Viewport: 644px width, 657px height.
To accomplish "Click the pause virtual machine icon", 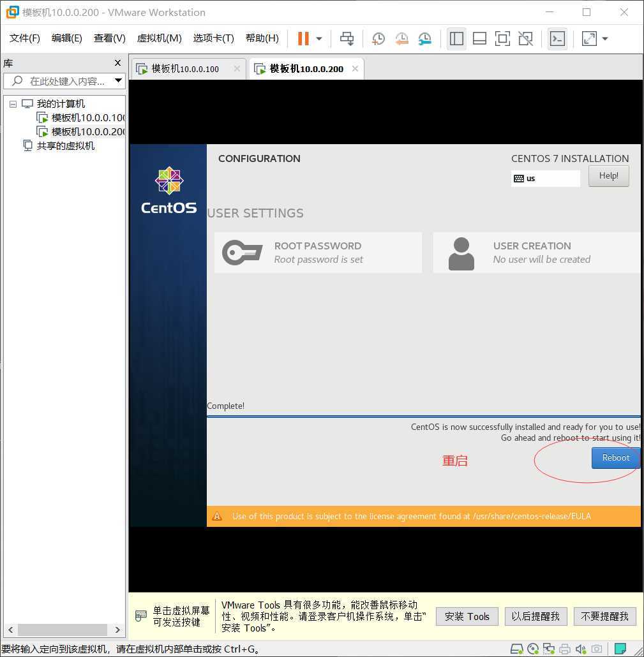I will point(303,38).
